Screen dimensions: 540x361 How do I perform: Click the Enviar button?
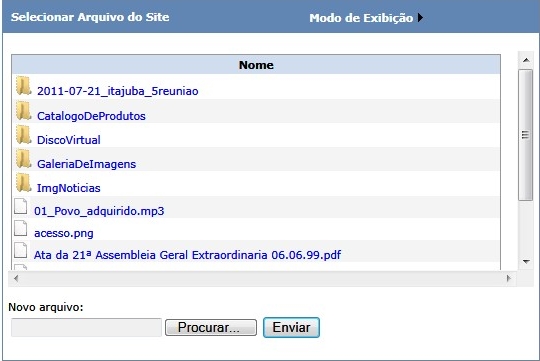click(291, 327)
